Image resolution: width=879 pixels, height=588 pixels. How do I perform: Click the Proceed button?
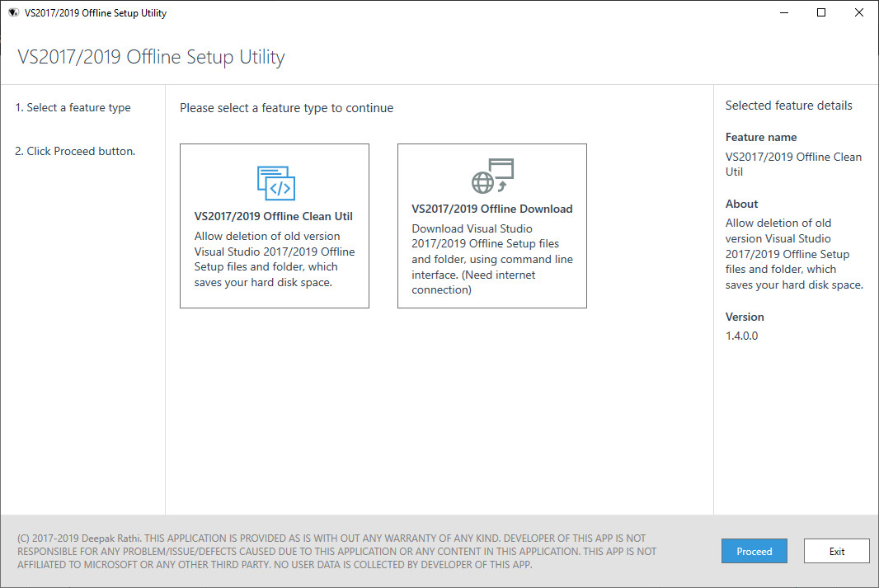(x=754, y=551)
